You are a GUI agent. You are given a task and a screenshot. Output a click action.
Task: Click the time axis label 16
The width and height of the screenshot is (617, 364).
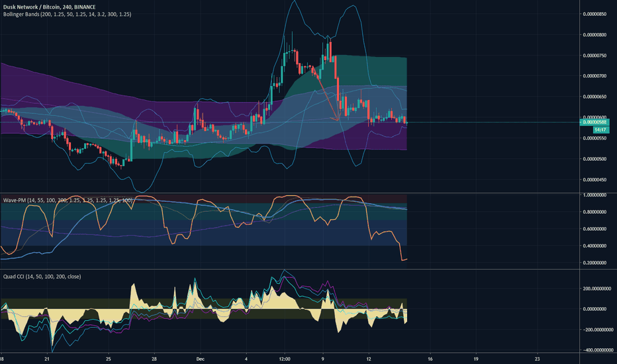click(x=430, y=359)
